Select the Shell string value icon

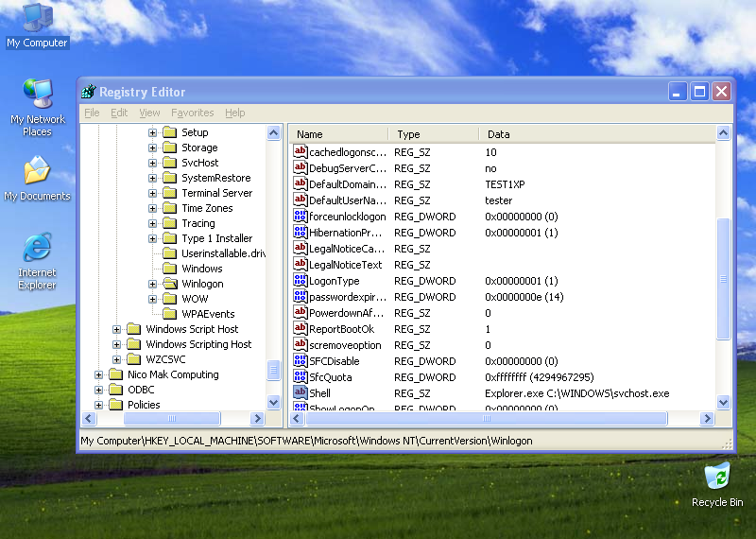[300, 392]
